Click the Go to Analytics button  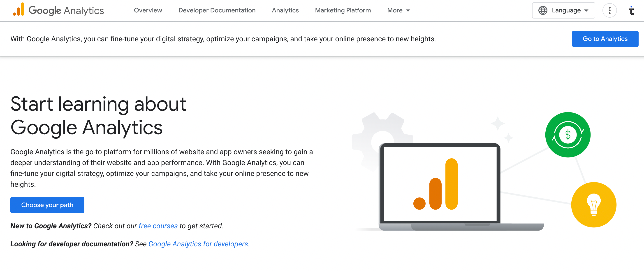point(605,39)
